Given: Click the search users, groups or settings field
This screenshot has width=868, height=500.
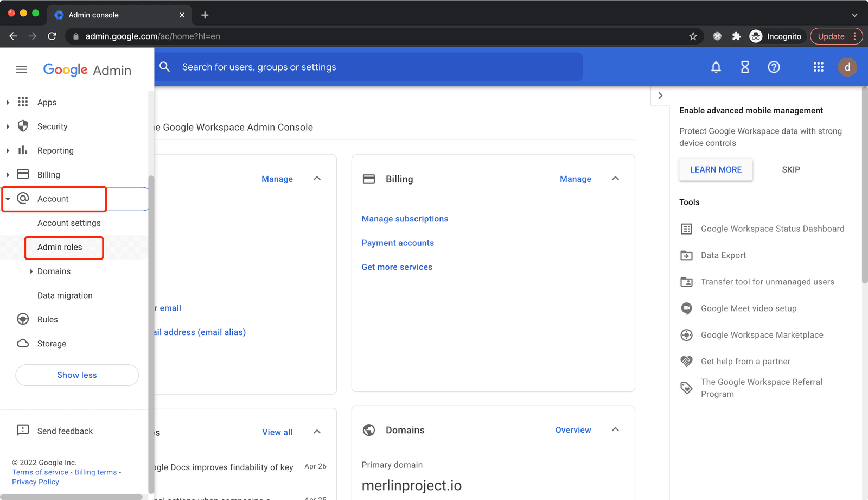Looking at the screenshot, I should 369,67.
